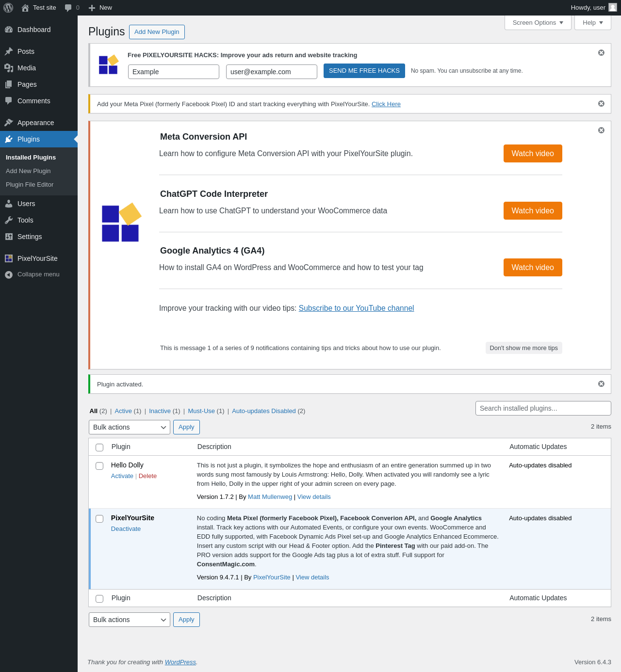Image resolution: width=621 pixels, height=672 pixels.
Task: Show All plugins filter
Action: click(94, 411)
